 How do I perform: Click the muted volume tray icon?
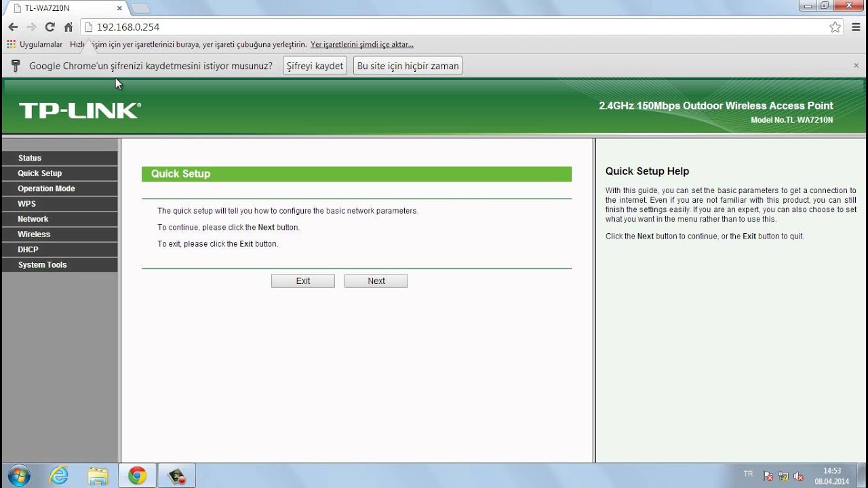[x=799, y=476]
